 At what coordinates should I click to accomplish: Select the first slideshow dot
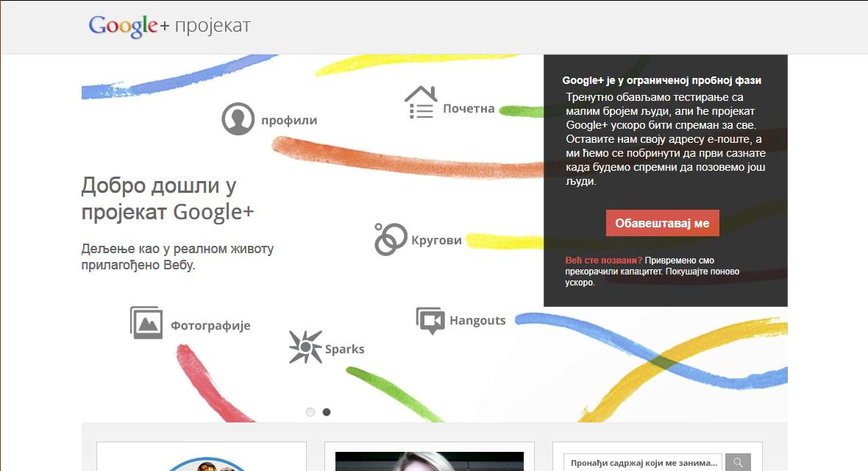coord(310,411)
